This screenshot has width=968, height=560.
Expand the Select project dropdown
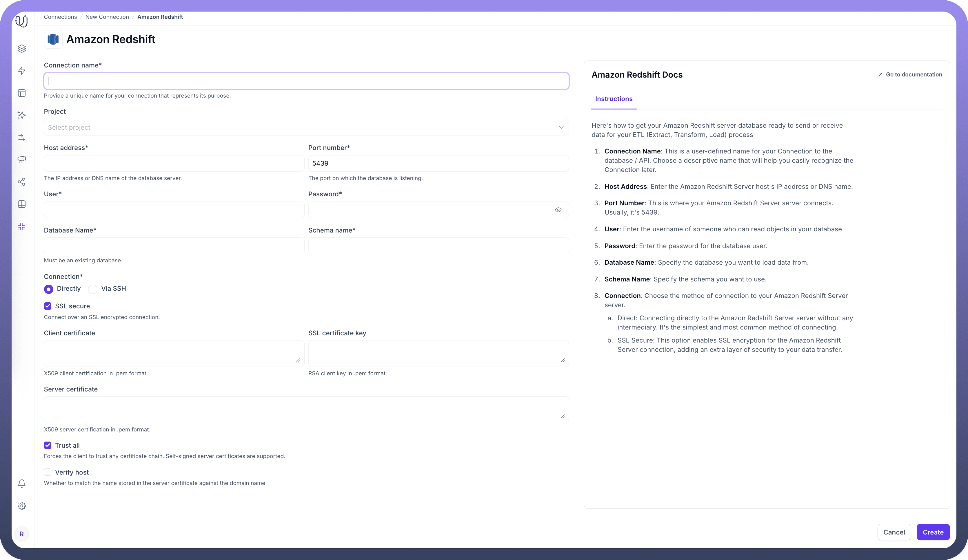pyautogui.click(x=306, y=127)
